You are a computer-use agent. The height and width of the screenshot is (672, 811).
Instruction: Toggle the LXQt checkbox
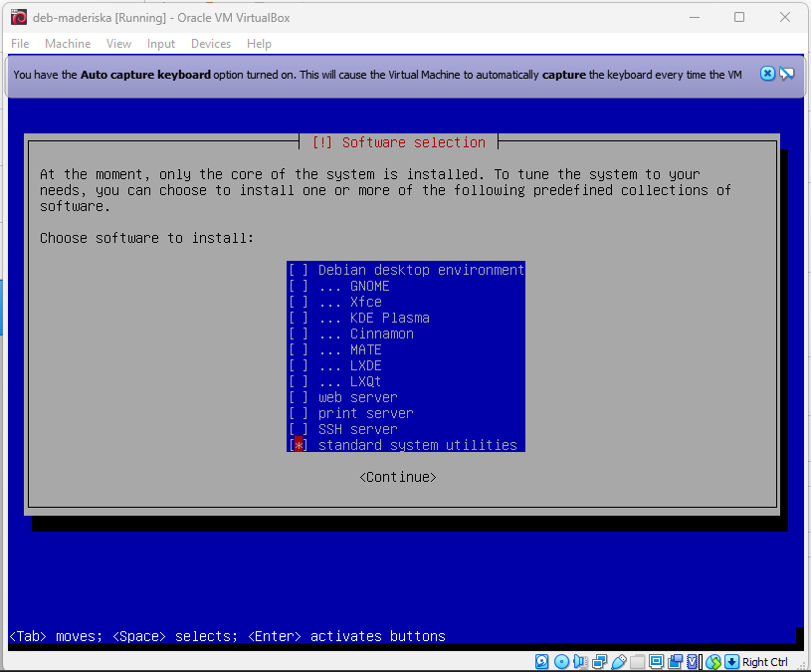(299, 381)
